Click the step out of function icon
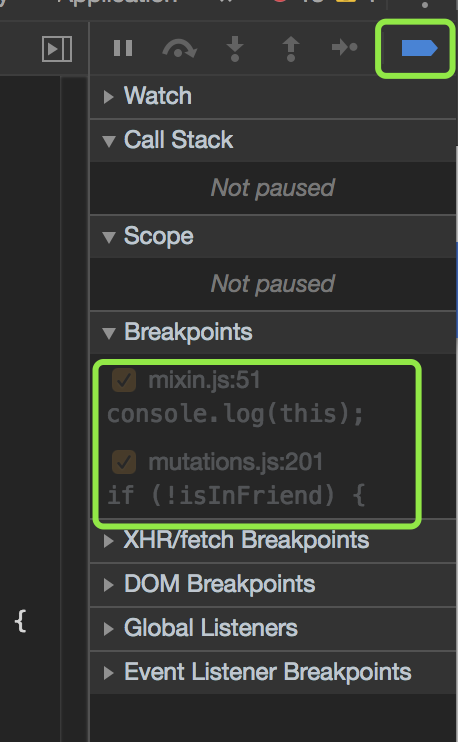Image resolution: width=458 pixels, height=742 pixels. coord(291,48)
